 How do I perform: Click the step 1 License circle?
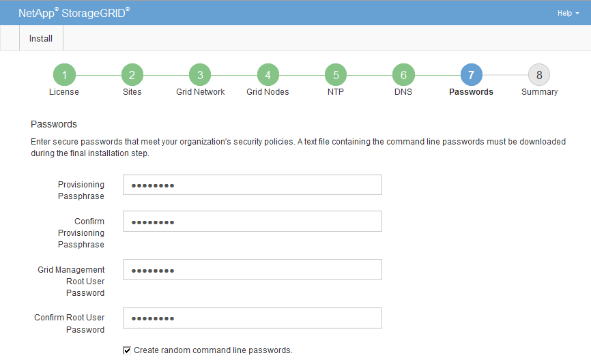(64, 75)
